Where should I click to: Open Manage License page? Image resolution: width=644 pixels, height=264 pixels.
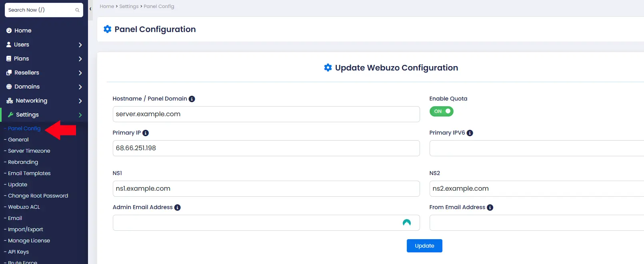pyautogui.click(x=29, y=241)
